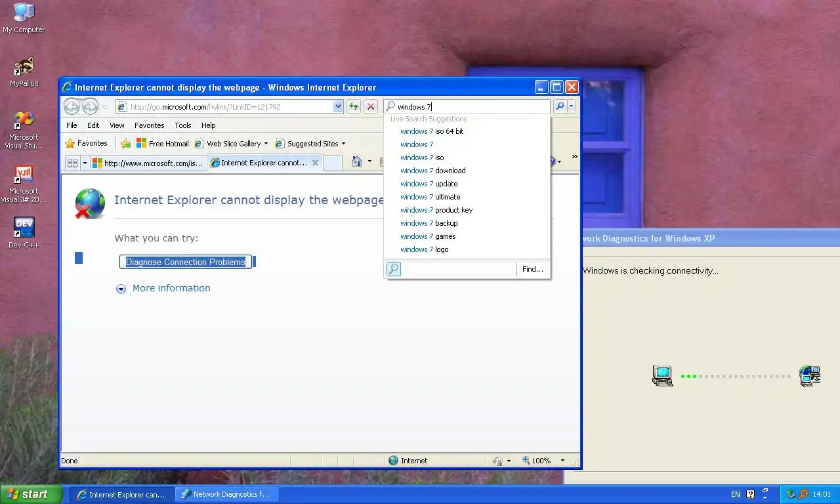The width and height of the screenshot is (840, 504).
Task: Open the Home button dropdown arrow
Action: tap(369, 161)
